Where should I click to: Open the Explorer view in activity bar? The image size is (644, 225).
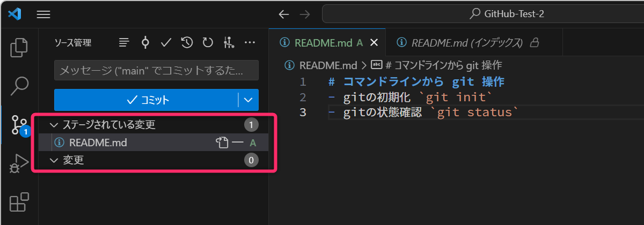(19, 48)
